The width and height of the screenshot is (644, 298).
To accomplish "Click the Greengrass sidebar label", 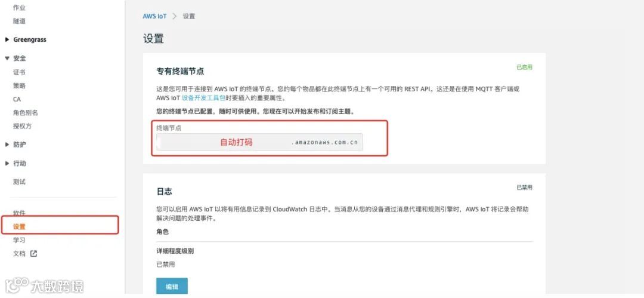I will [x=30, y=39].
